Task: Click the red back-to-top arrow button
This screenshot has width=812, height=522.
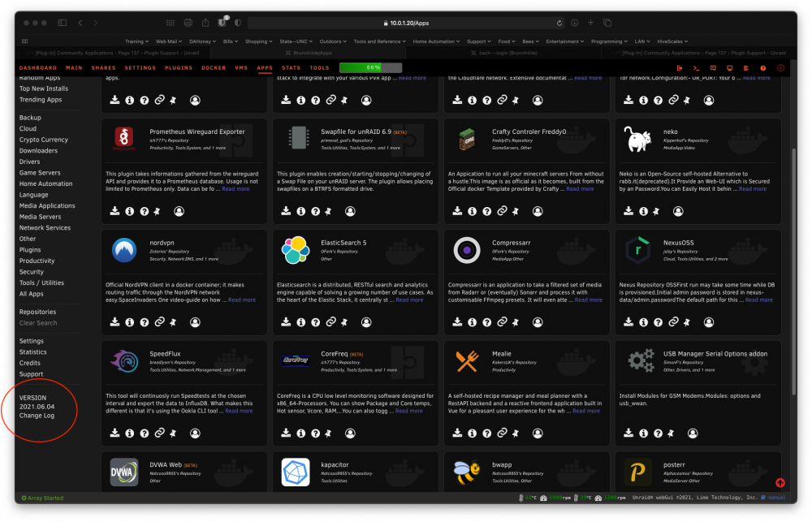Action: (x=780, y=483)
